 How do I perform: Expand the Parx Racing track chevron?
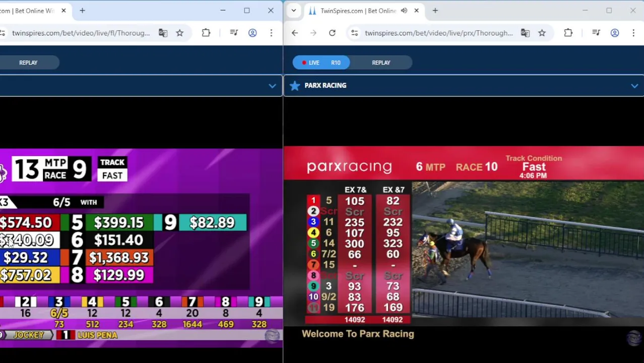pos(634,86)
